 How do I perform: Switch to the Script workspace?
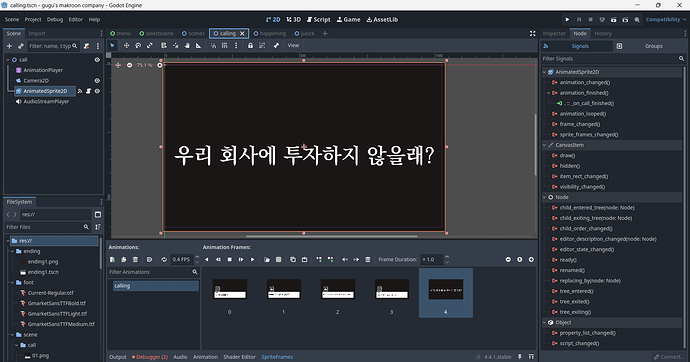point(319,19)
